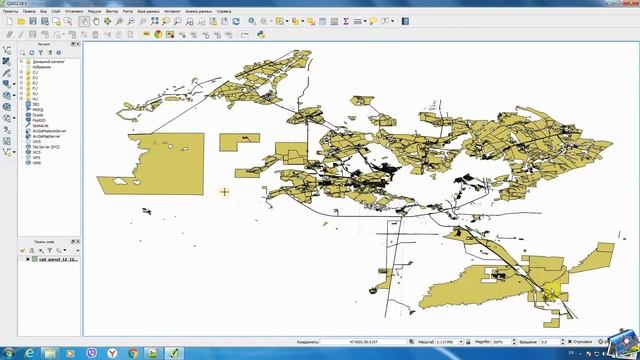
Task: Click the Sigma statistical summary icon
Action: [346, 21]
